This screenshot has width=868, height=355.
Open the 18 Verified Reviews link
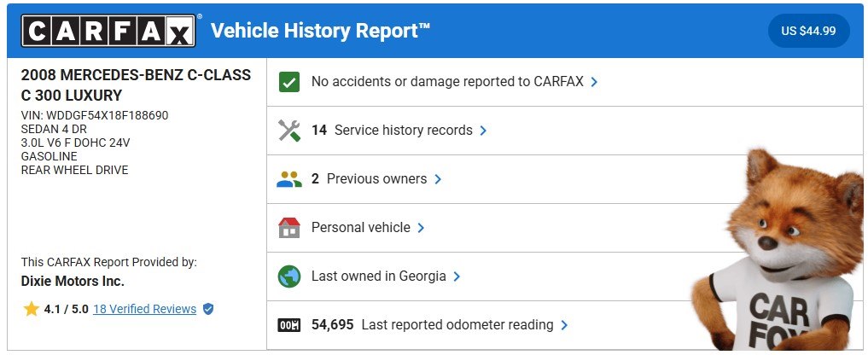(x=144, y=309)
